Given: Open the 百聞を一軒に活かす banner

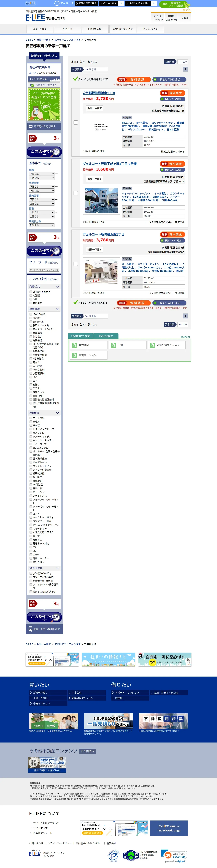Looking at the screenshot, I should [165, 659].
